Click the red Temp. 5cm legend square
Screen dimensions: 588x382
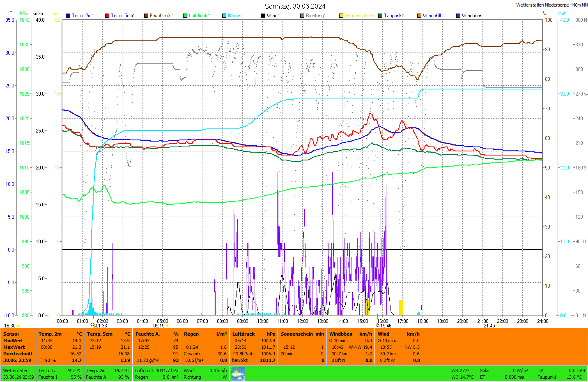click(107, 16)
